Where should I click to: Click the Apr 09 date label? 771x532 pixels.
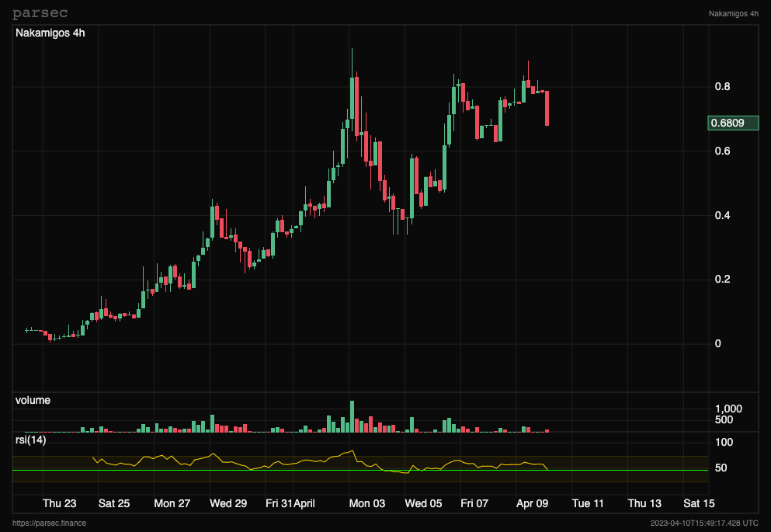click(532, 503)
